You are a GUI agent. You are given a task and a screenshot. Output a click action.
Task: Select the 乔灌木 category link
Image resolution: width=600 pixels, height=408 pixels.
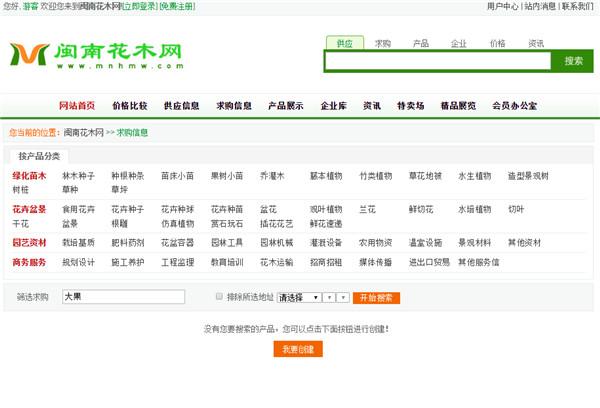click(x=272, y=176)
